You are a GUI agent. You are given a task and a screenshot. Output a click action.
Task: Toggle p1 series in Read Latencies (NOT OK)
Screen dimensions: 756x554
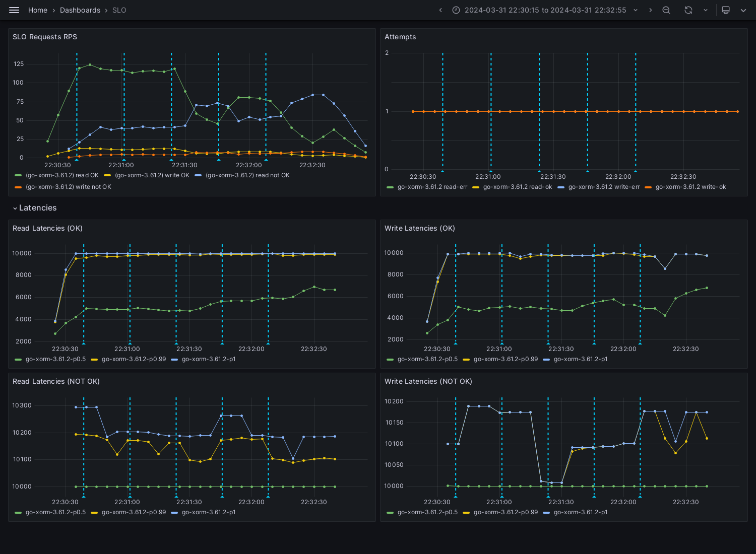209,512
